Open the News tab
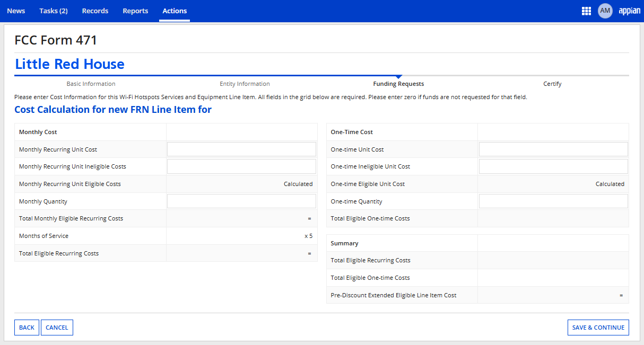The height and width of the screenshot is (345, 644). 16,11
